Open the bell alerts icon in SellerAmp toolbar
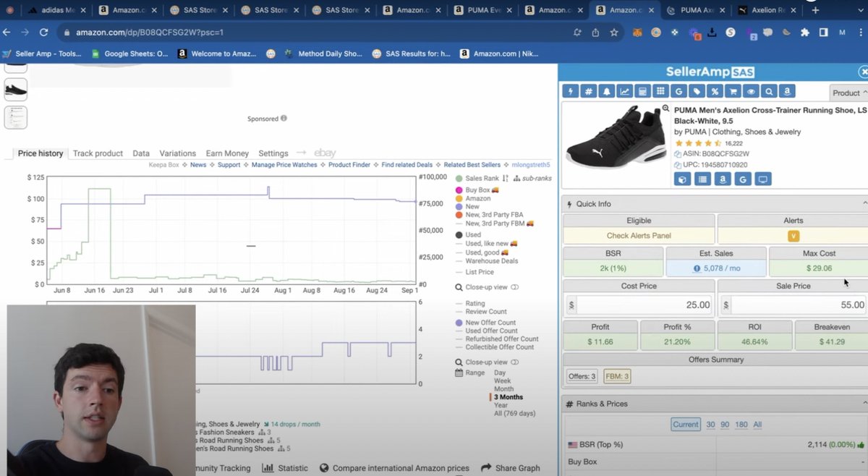This screenshot has width=868, height=476. tap(606, 91)
